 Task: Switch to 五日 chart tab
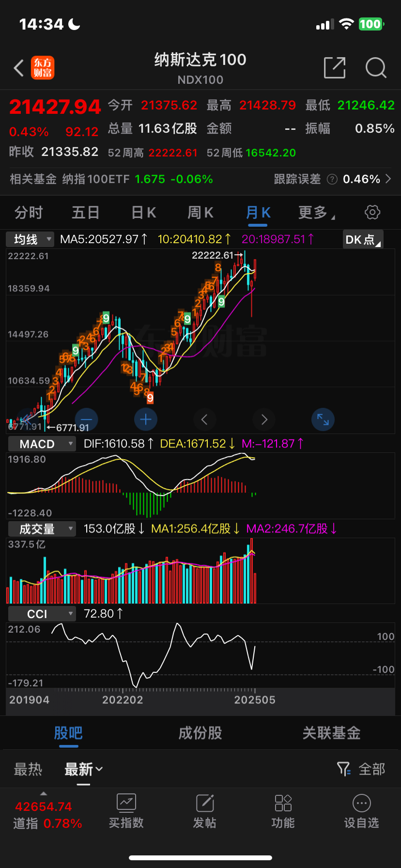[86, 212]
